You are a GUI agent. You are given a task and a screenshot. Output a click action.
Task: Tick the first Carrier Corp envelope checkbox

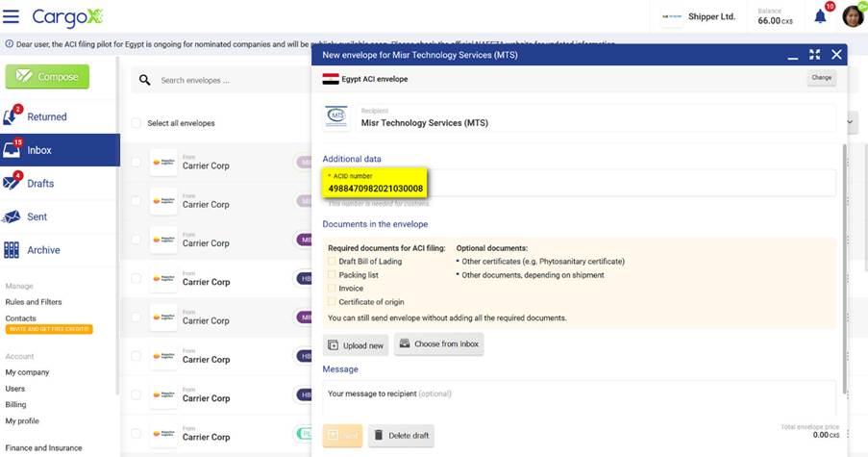pyautogui.click(x=136, y=162)
